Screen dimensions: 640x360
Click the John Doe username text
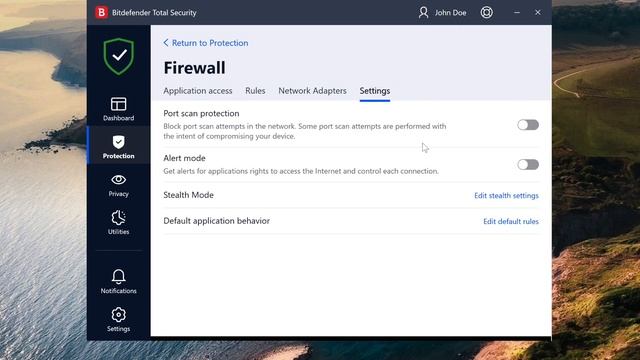coord(450,13)
